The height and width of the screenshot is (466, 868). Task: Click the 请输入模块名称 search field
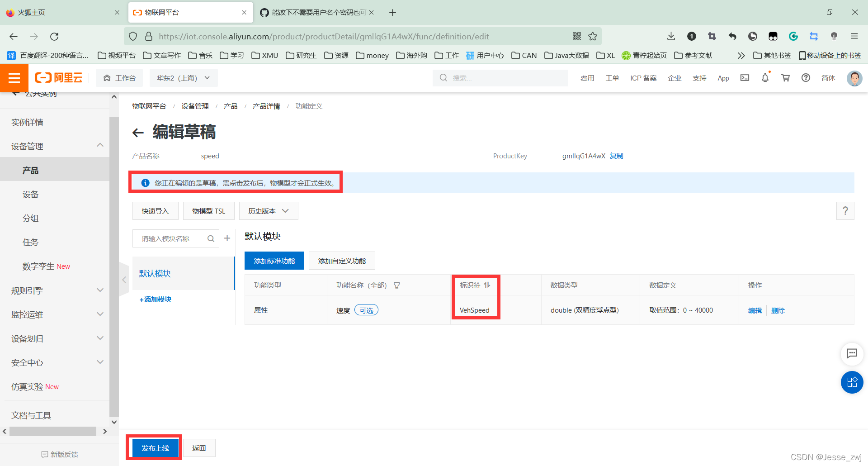point(172,238)
